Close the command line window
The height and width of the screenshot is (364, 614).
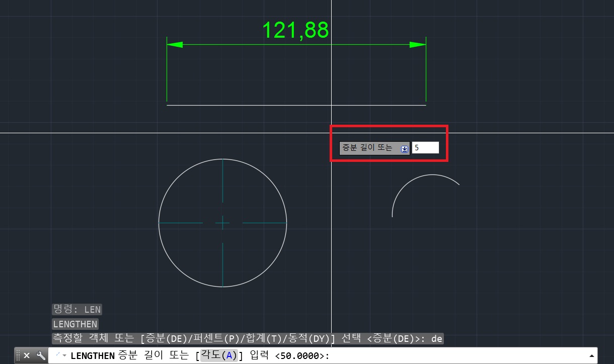27,355
